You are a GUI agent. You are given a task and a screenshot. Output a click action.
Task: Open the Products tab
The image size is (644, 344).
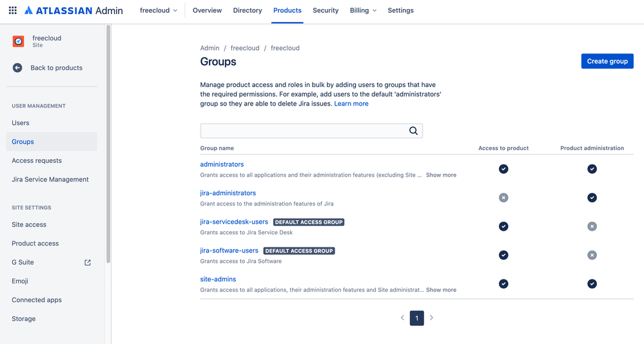[287, 10]
